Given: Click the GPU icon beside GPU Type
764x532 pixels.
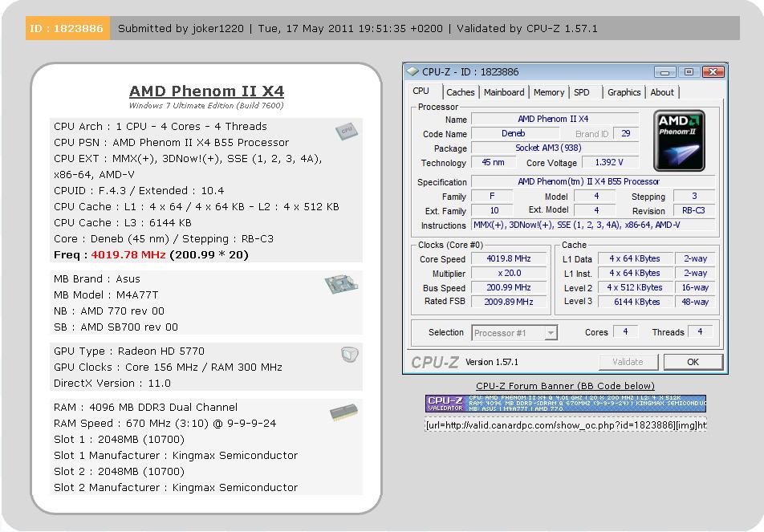Looking at the screenshot, I should 349,354.
